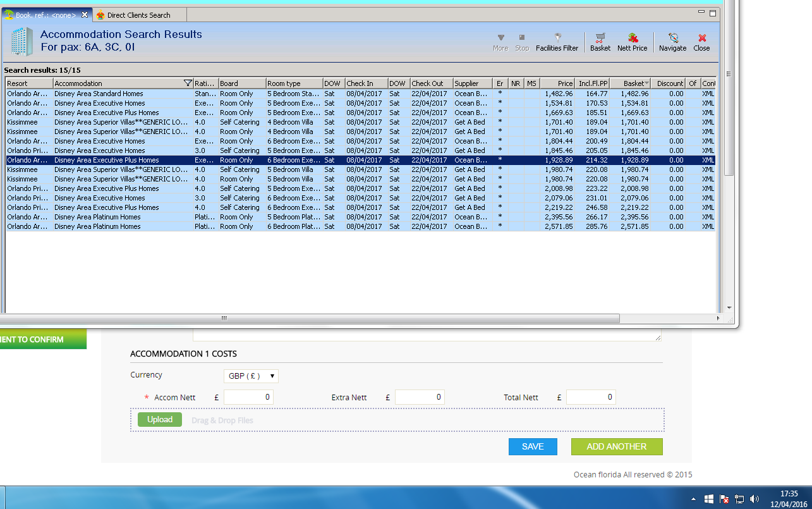Open the Action Center flag tray icon
The image size is (812, 509).
[724, 499]
